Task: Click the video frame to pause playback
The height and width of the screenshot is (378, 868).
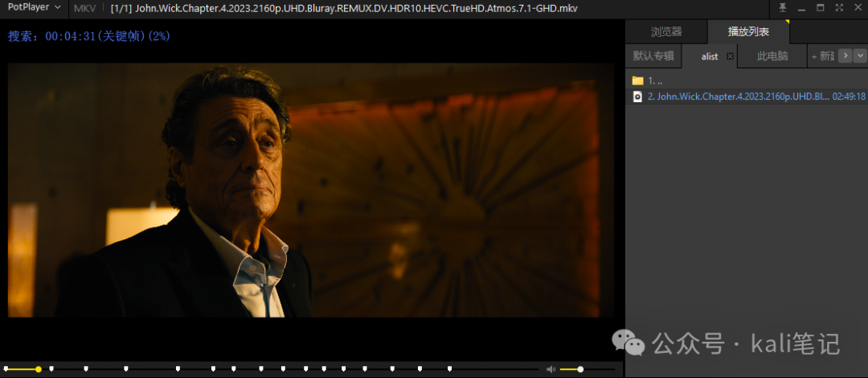Action: [311, 190]
